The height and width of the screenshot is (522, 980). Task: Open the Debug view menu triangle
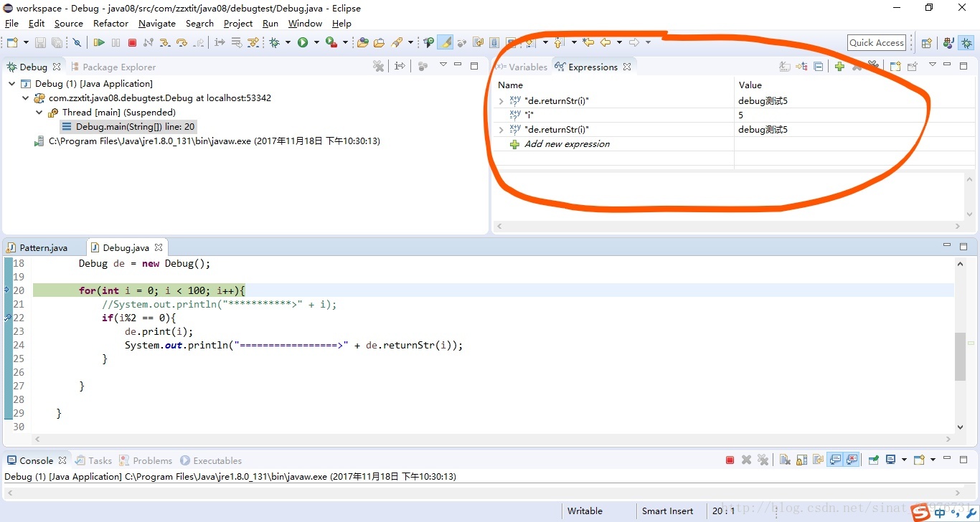pos(443,65)
